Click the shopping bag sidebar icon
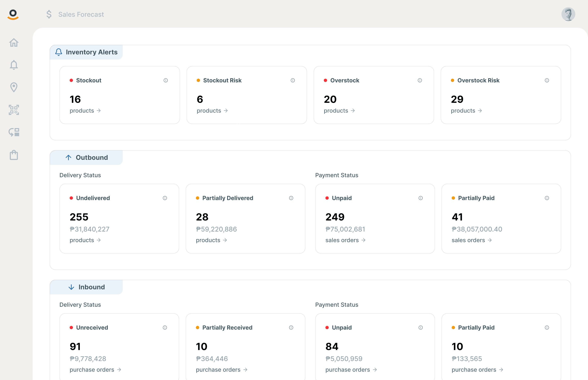The height and width of the screenshot is (380, 588). pos(14,155)
